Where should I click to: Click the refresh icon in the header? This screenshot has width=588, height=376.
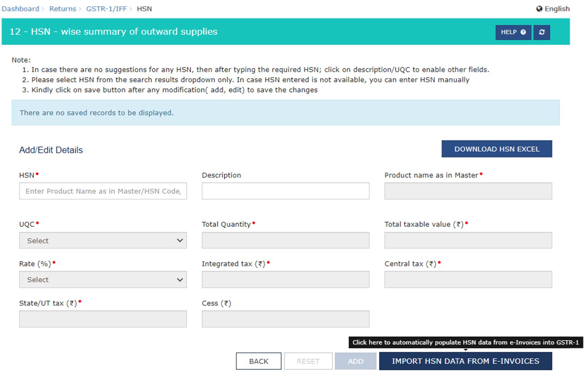point(542,32)
